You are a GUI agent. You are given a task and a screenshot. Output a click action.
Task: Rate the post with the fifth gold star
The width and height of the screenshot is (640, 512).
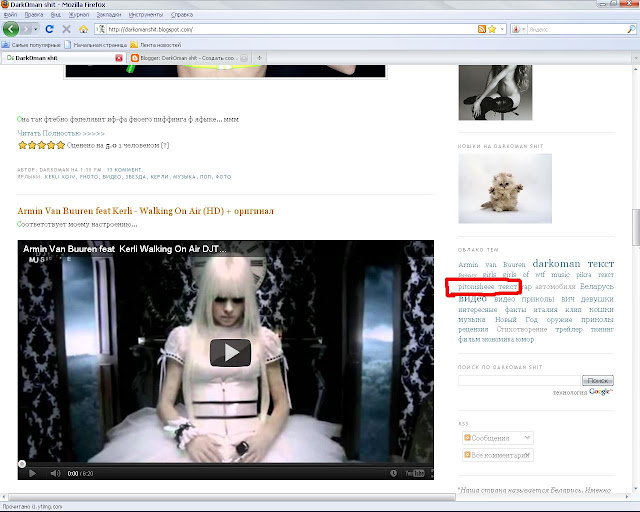pos(61,145)
